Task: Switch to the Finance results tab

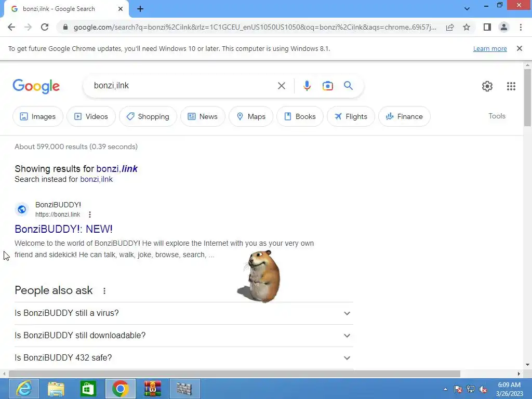Action: (x=404, y=116)
